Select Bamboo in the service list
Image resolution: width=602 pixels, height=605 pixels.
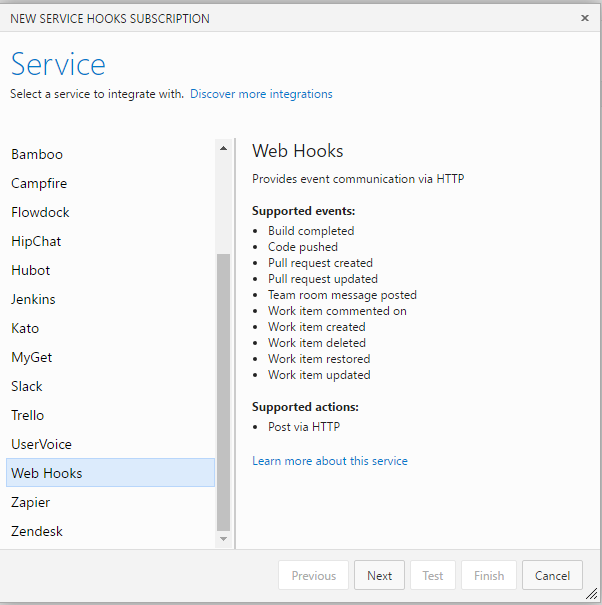click(x=110, y=154)
